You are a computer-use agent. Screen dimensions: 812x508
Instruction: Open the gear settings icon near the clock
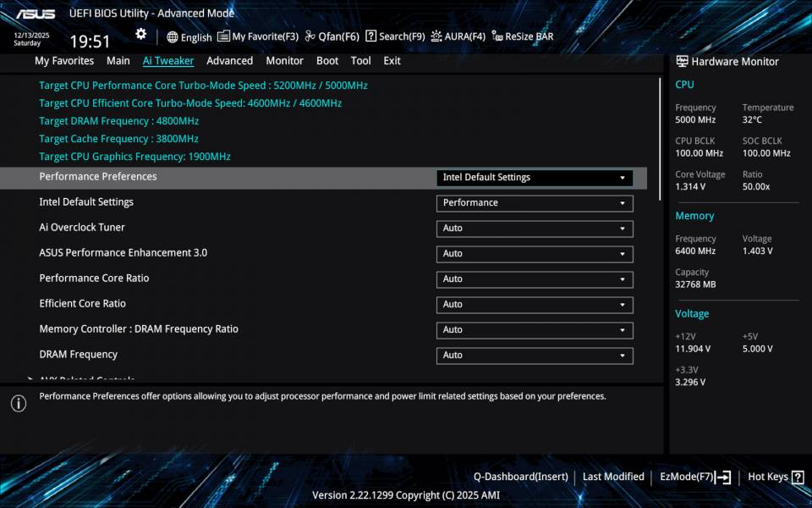[140, 33]
